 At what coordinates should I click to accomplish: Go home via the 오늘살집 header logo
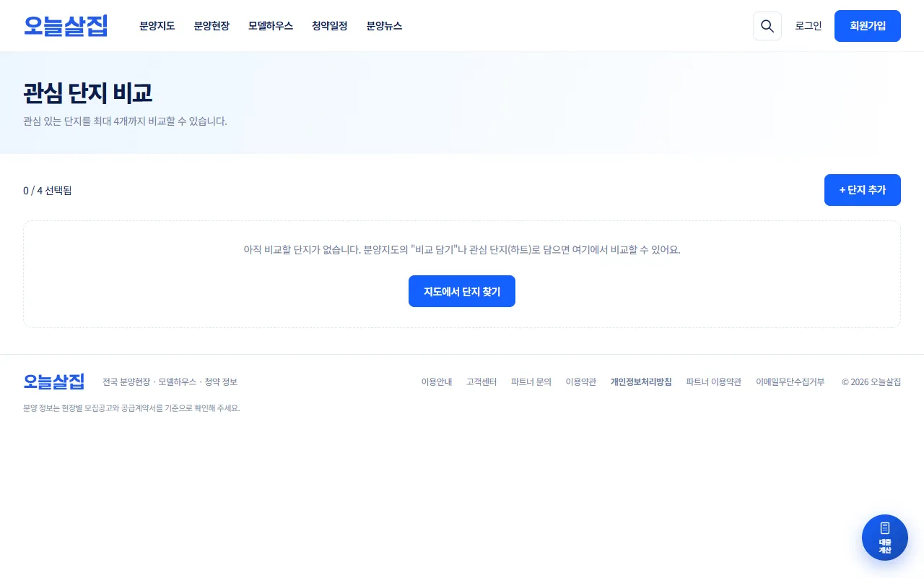click(x=66, y=26)
